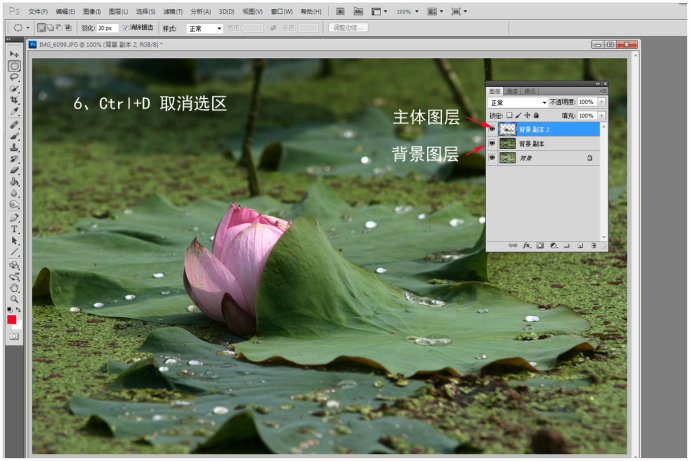Select the Eyedropper tool
Screen dimensions: 690x461
[14, 111]
